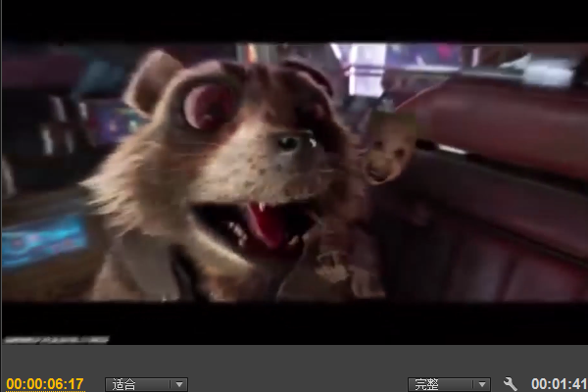Open the 完整 playback resolution dropdown
The image size is (588, 392).
[x=449, y=384]
